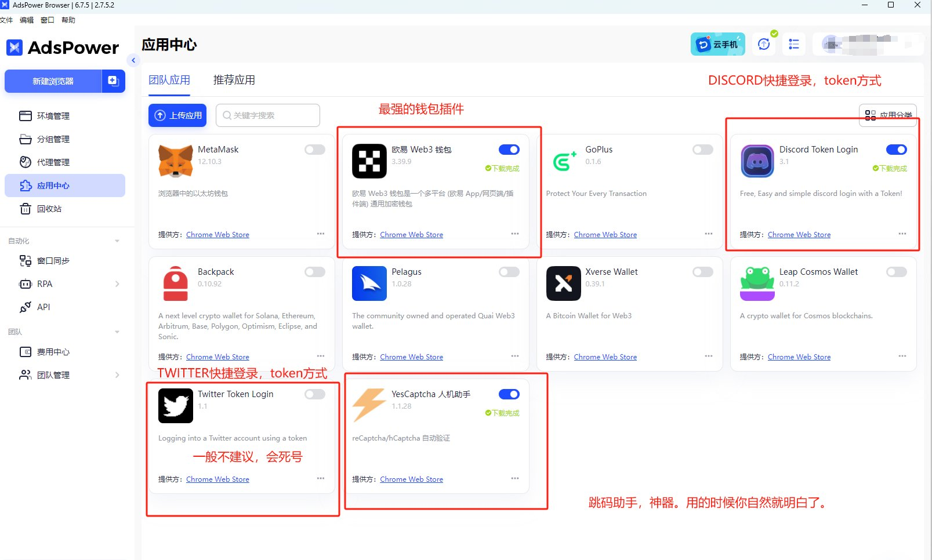Open more options menu for Backpack card
The image size is (932, 560).
pyautogui.click(x=321, y=356)
